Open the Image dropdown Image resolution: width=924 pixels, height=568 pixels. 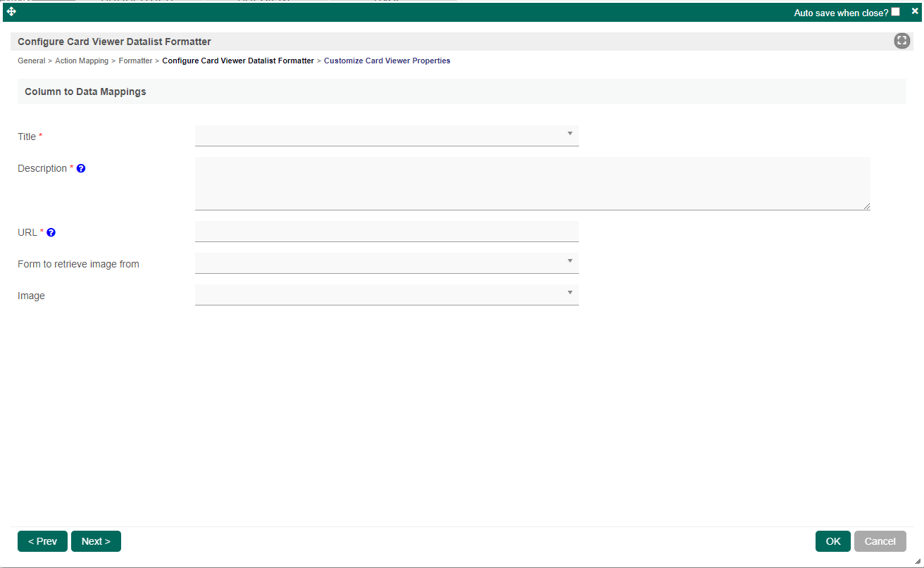(x=387, y=295)
